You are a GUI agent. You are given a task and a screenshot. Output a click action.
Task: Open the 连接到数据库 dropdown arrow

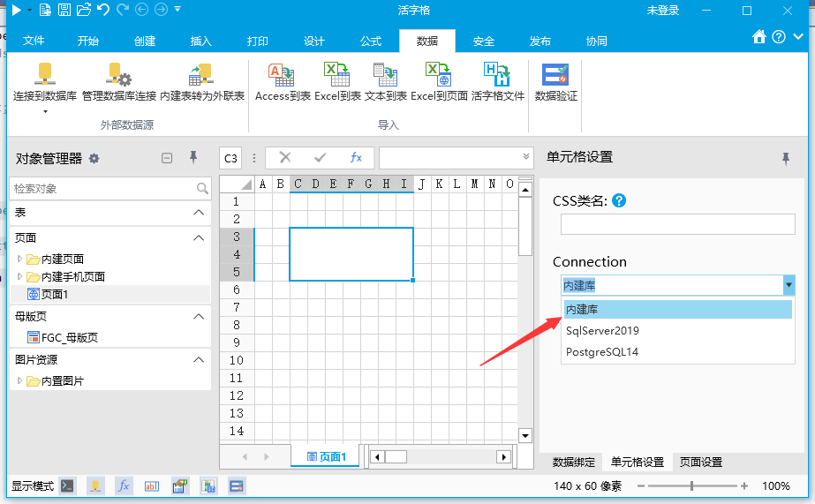[x=45, y=111]
